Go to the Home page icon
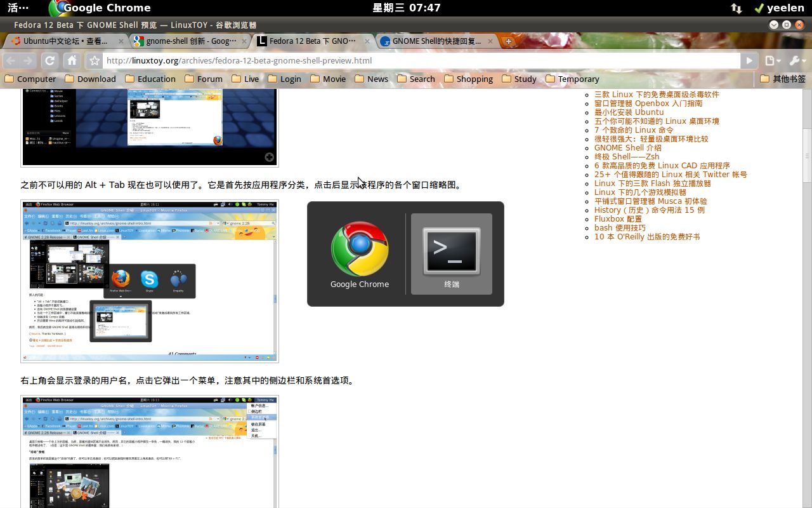This screenshot has height=508, width=812. (72, 60)
